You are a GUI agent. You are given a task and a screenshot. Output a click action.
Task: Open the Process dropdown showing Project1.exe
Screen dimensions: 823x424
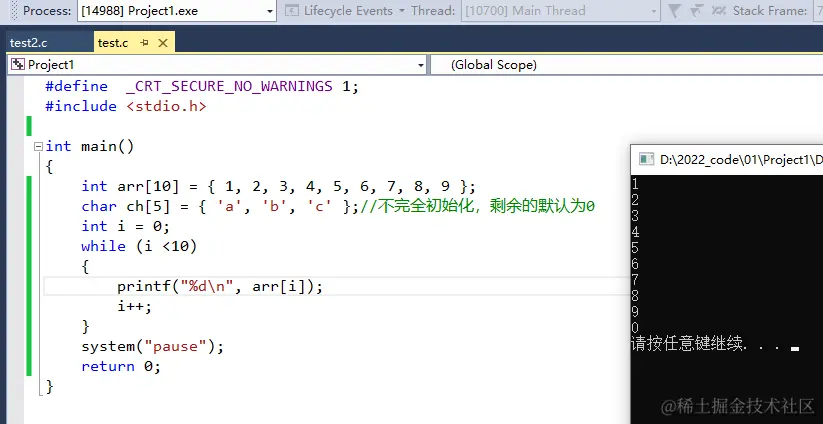point(177,10)
